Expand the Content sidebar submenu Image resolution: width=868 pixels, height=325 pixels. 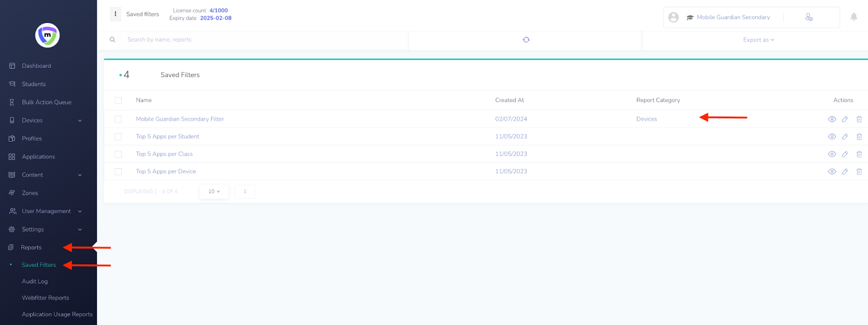click(80, 175)
